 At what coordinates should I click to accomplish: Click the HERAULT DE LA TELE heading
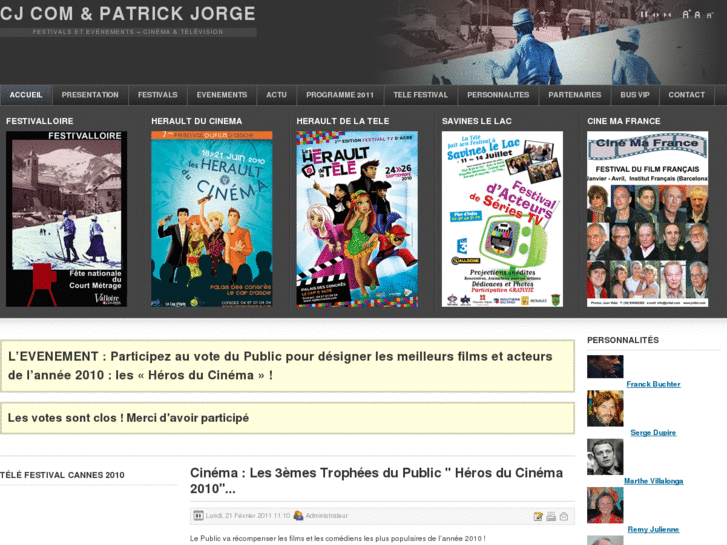343,121
